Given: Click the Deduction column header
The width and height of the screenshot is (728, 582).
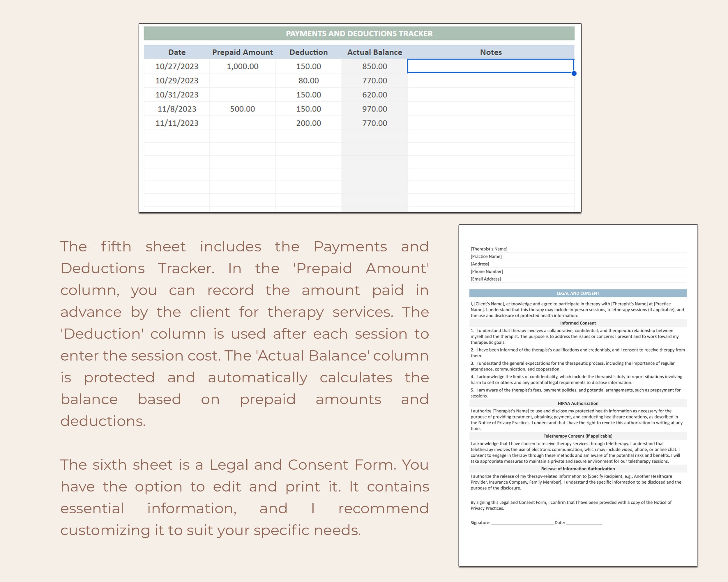Looking at the screenshot, I should (308, 52).
